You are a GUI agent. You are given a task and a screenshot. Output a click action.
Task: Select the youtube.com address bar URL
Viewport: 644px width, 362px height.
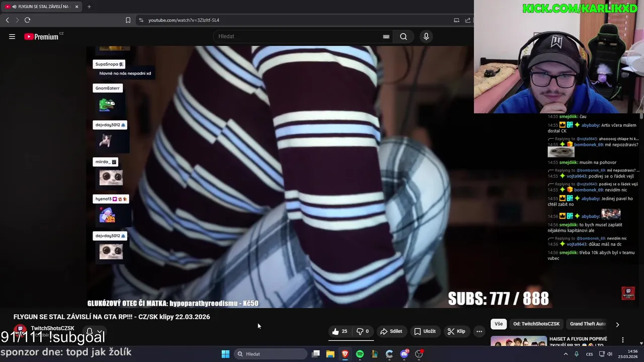coord(184,20)
